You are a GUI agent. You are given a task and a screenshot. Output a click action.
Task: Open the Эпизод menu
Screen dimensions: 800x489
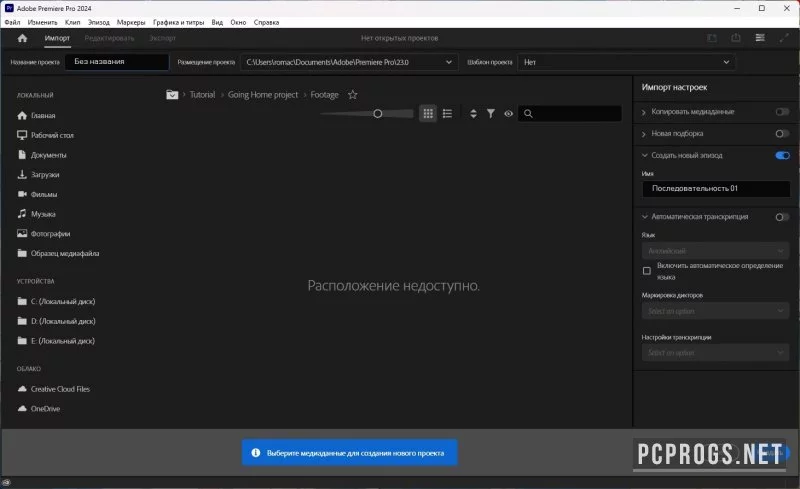pyautogui.click(x=99, y=22)
